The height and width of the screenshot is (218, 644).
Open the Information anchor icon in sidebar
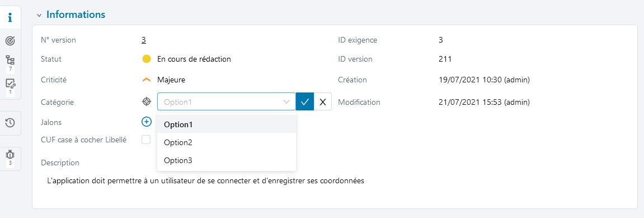point(10,18)
